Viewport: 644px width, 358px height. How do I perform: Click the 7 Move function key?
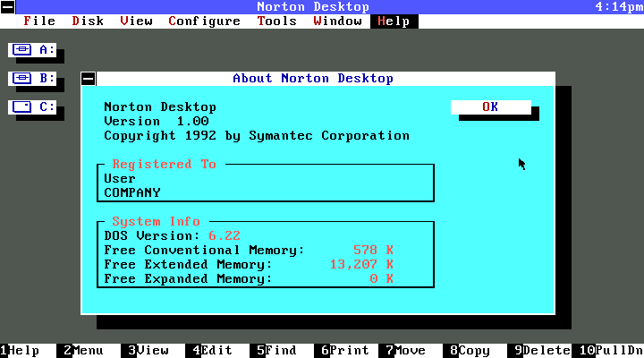[x=406, y=351]
